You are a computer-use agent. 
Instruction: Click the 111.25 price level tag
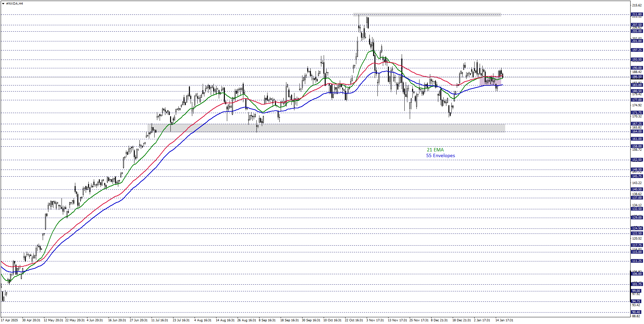click(637, 261)
